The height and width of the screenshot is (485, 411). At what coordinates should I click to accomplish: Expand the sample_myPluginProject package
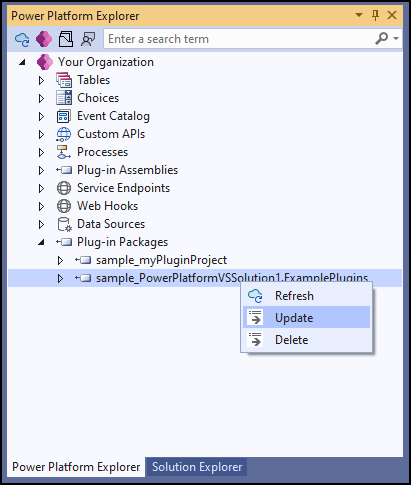click(60, 260)
